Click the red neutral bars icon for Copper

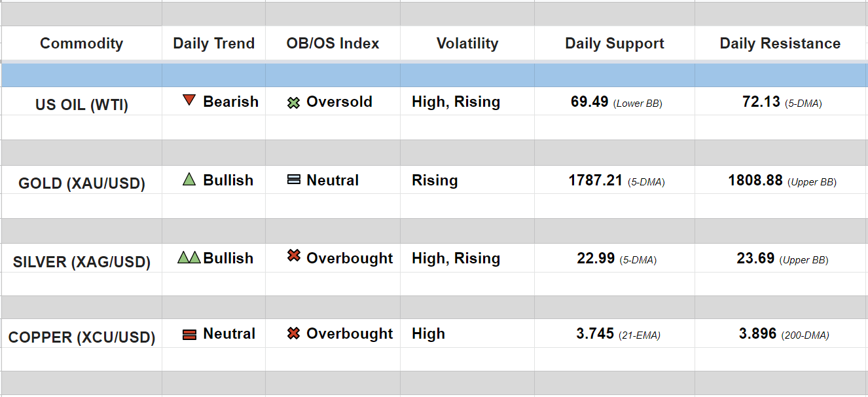coord(189,335)
